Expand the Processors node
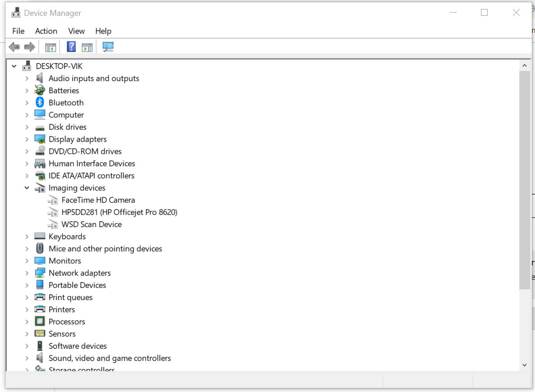The height and width of the screenshot is (392, 535). point(27,322)
